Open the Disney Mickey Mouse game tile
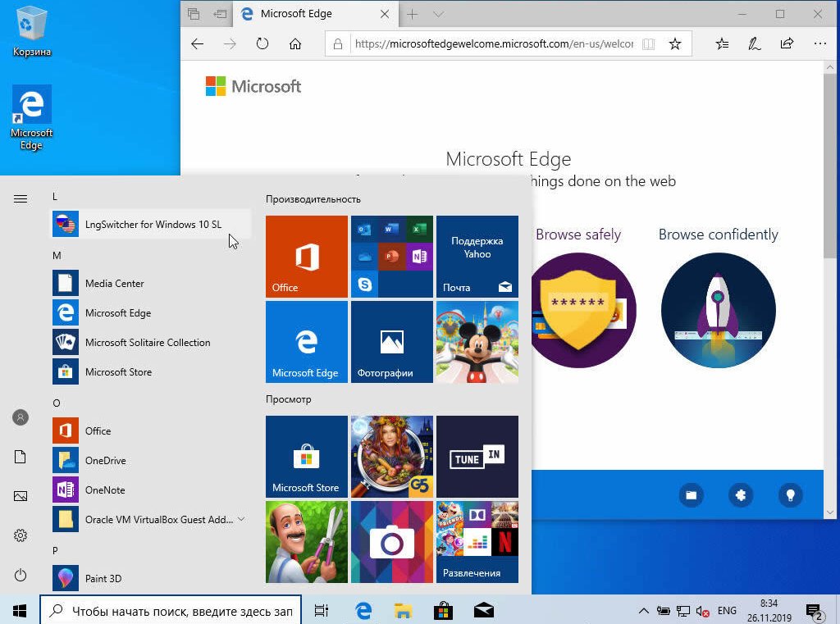840x624 pixels. pyautogui.click(x=477, y=342)
